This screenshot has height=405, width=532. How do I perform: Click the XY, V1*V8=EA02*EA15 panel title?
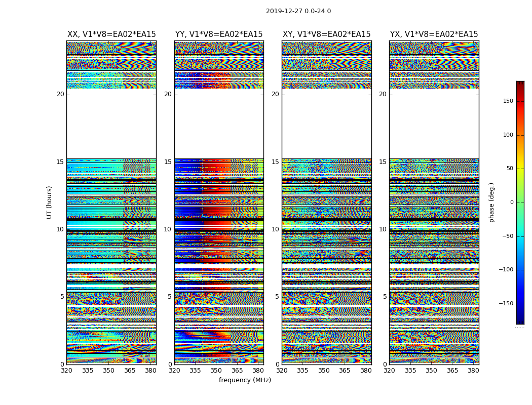(326, 34)
